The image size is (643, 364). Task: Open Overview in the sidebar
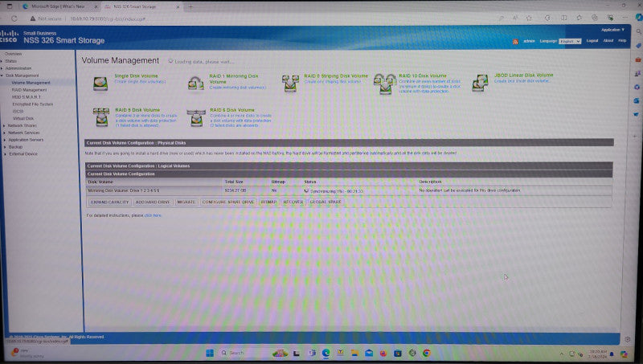[14, 54]
